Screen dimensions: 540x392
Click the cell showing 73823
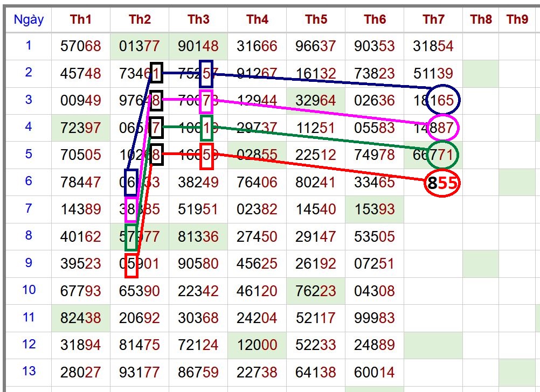[375, 73]
